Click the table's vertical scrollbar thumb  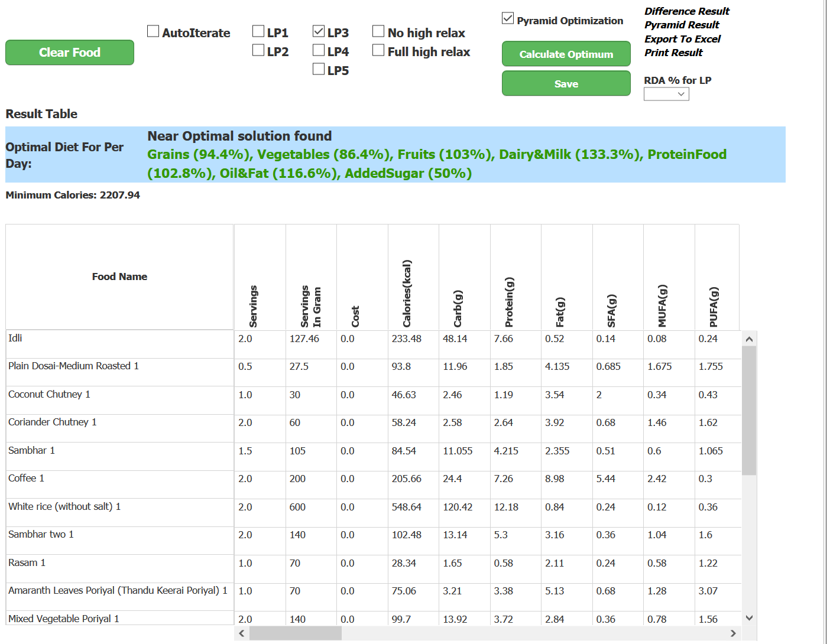click(x=749, y=411)
